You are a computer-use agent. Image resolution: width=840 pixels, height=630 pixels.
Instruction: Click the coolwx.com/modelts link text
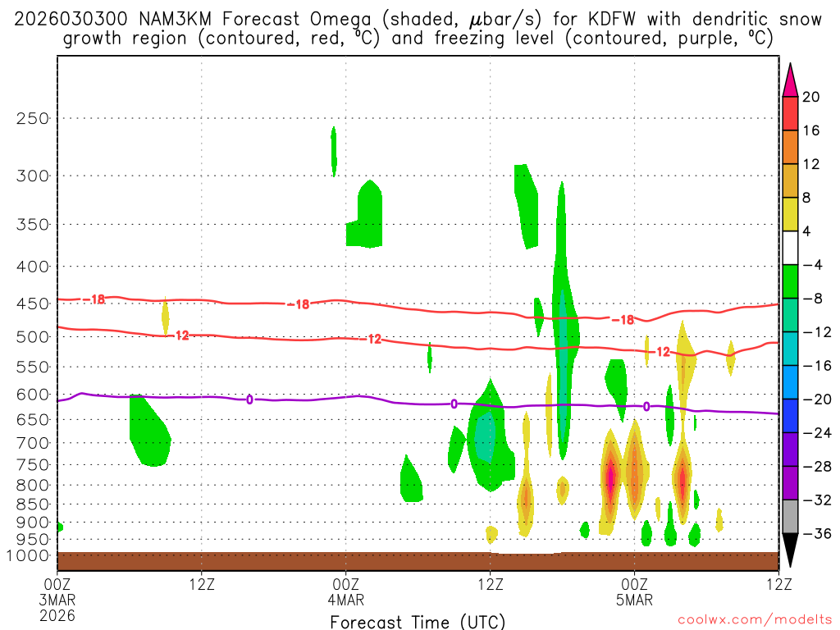(755, 620)
